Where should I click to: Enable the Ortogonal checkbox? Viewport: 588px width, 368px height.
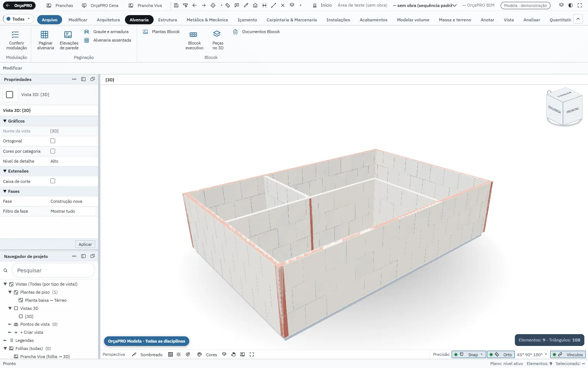tap(53, 141)
